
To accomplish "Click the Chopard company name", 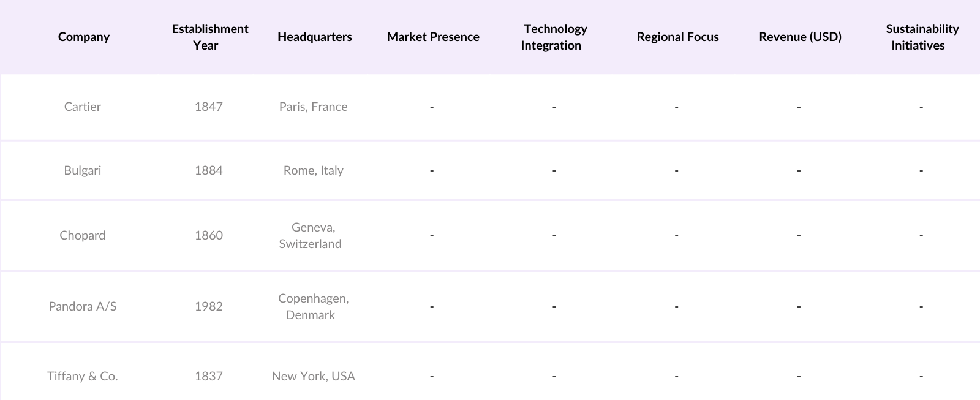I will (83, 235).
